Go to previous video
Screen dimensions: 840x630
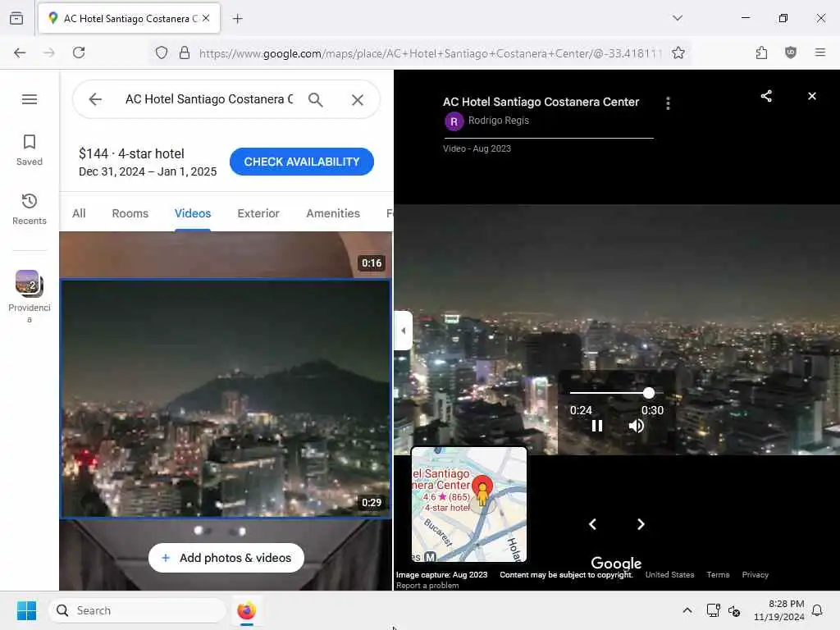(592, 524)
